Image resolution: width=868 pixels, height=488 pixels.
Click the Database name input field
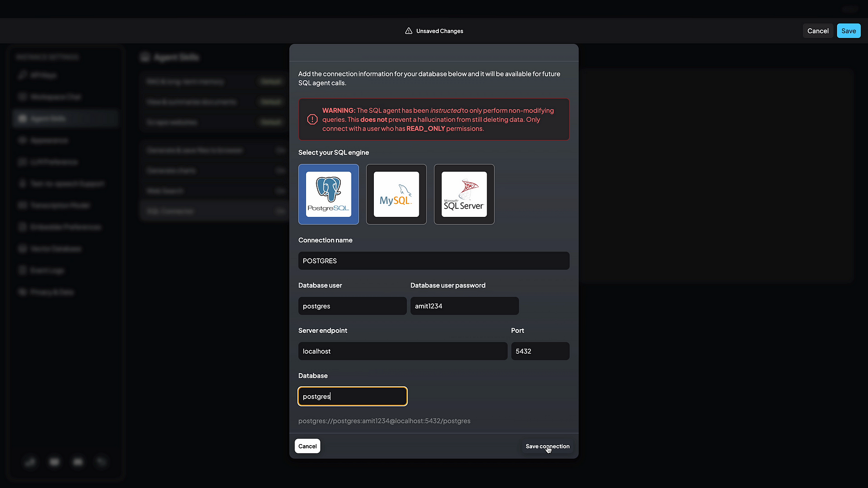pyautogui.click(x=352, y=396)
